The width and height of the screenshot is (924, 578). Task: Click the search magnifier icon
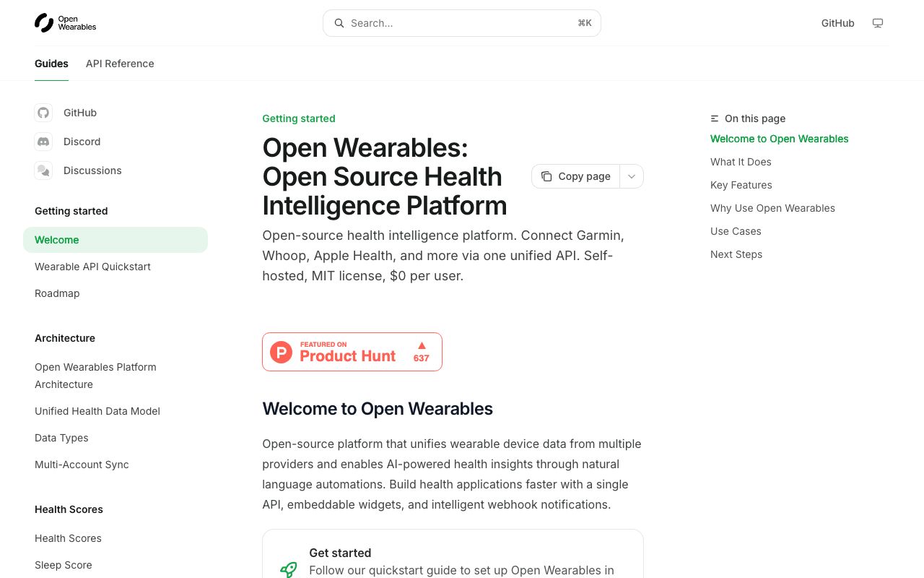tap(339, 23)
